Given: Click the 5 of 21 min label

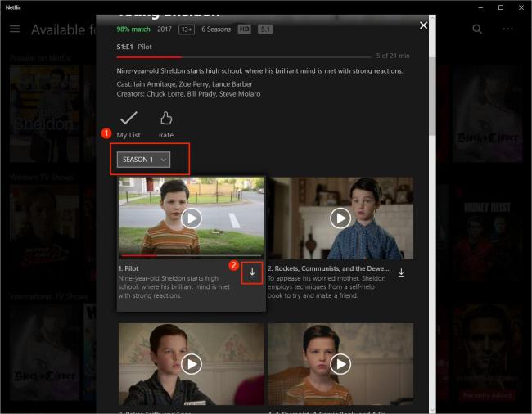Looking at the screenshot, I should [393, 56].
